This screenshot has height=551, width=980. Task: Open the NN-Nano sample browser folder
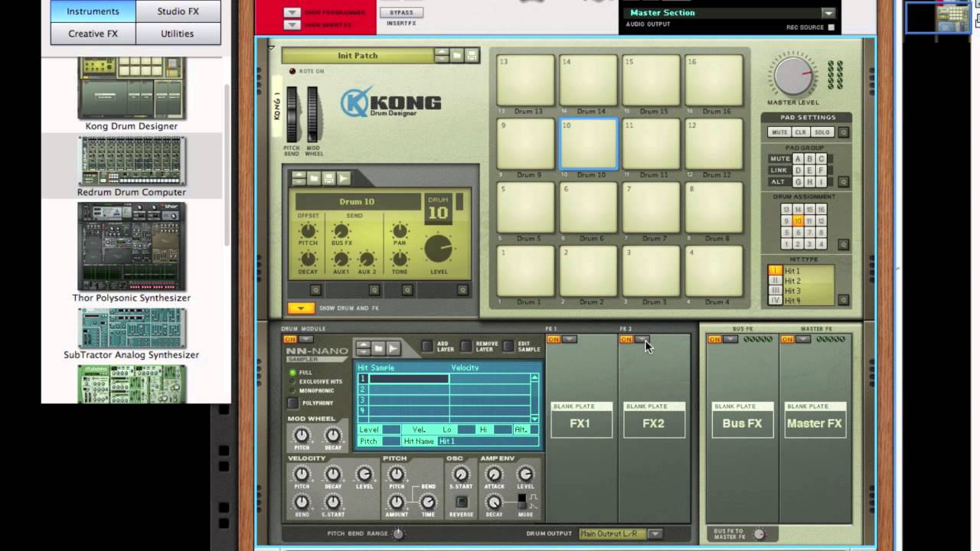(x=378, y=348)
